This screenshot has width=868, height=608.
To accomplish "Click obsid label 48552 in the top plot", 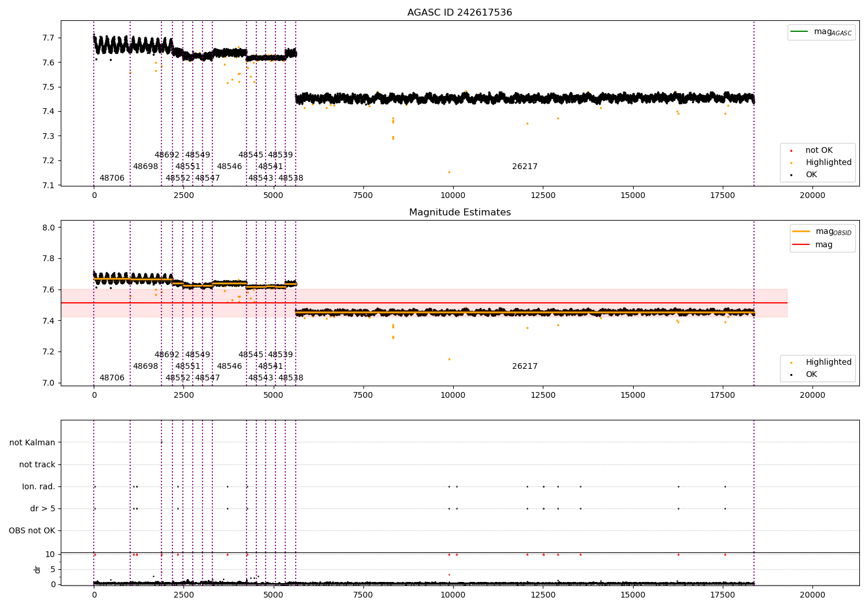I will (178, 178).
